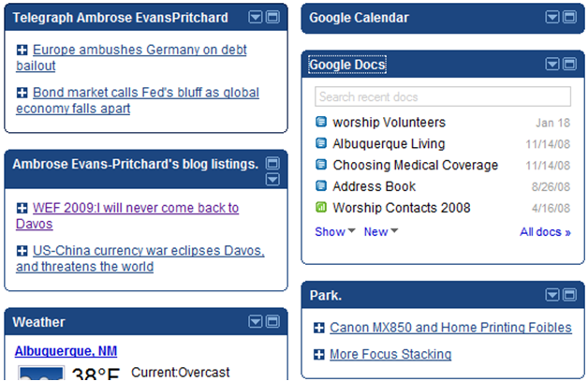Open the All docs link

(545, 232)
